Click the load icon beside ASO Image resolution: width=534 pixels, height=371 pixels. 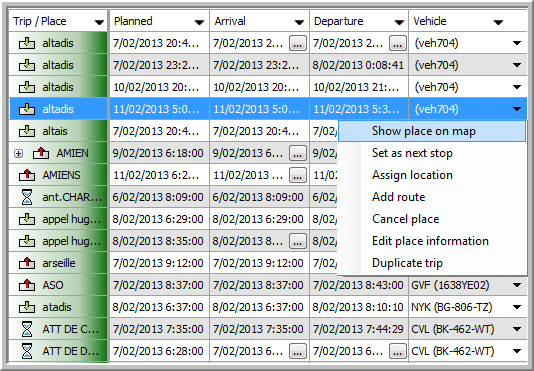27,285
